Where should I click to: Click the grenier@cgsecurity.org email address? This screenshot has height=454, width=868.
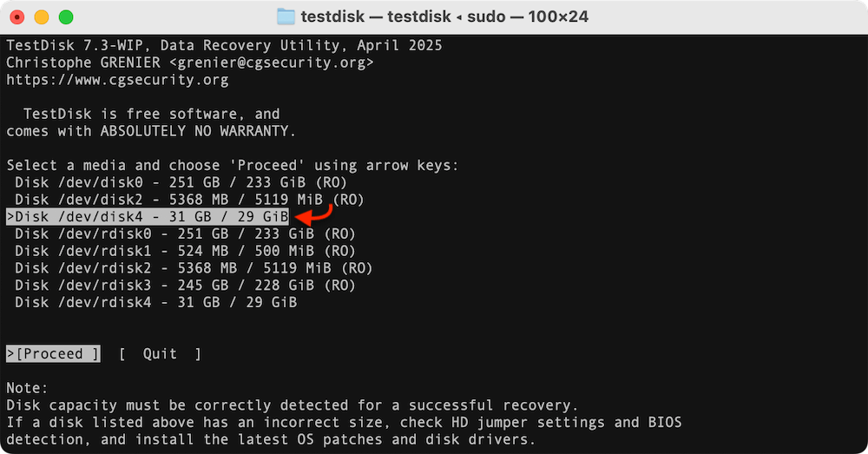point(271,63)
